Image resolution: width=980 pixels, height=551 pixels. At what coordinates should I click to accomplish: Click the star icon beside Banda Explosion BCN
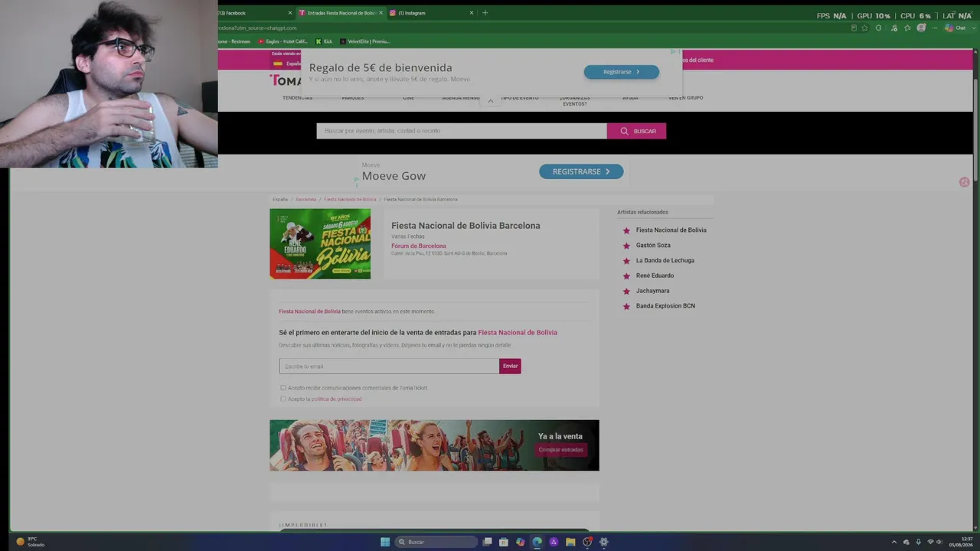[626, 306]
